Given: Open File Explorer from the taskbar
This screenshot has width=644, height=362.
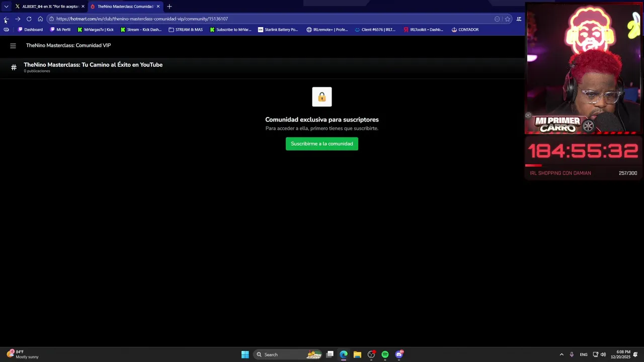Looking at the screenshot, I should (357, 354).
